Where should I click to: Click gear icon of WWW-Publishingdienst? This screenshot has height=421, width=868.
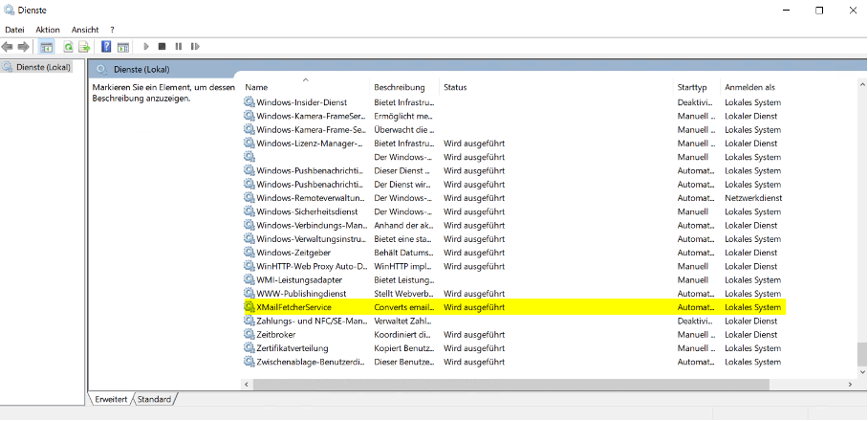click(250, 293)
